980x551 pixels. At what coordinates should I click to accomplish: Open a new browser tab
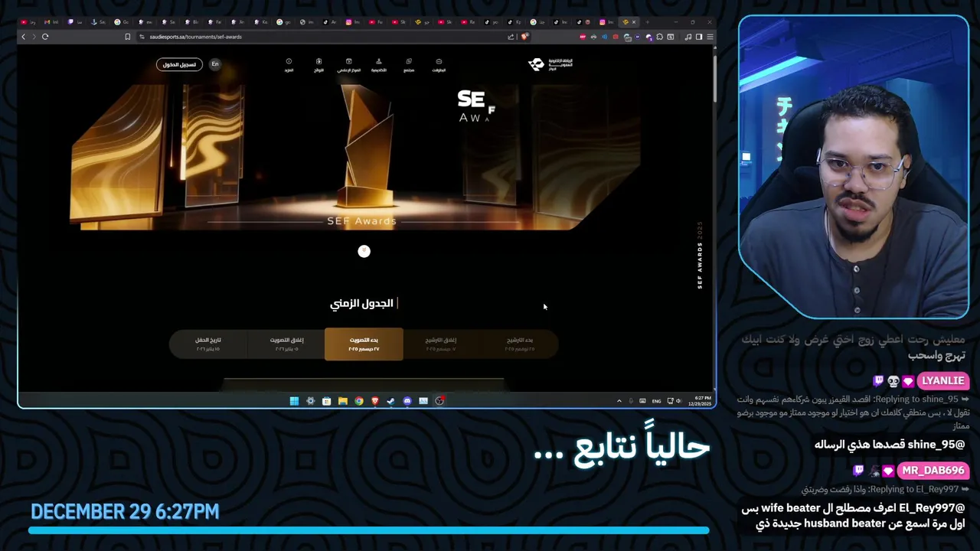(646, 22)
